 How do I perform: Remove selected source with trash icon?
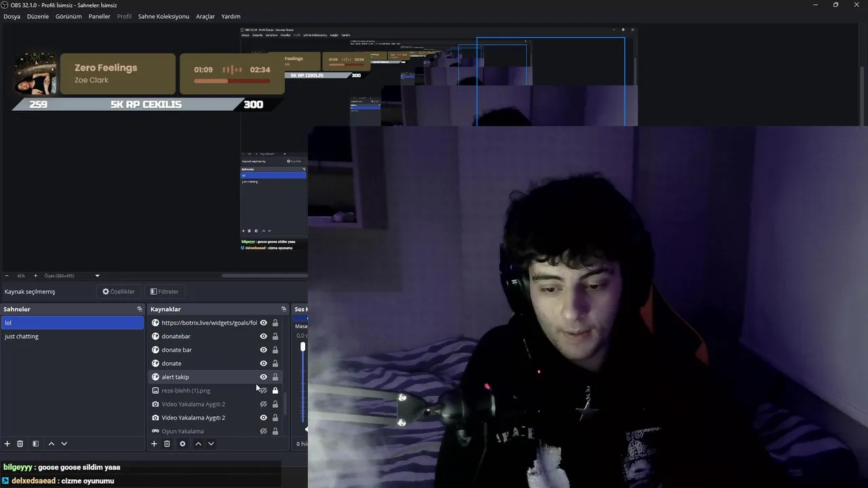[167, 444]
